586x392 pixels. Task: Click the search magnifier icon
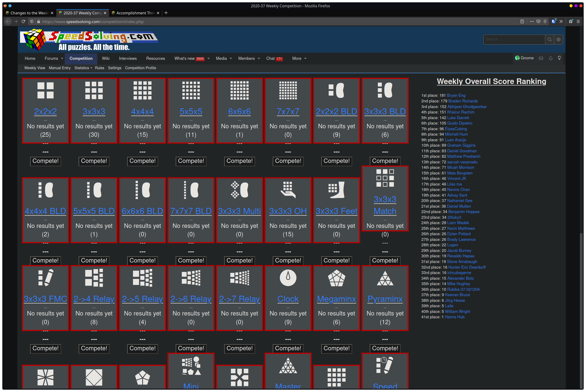pos(549,40)
